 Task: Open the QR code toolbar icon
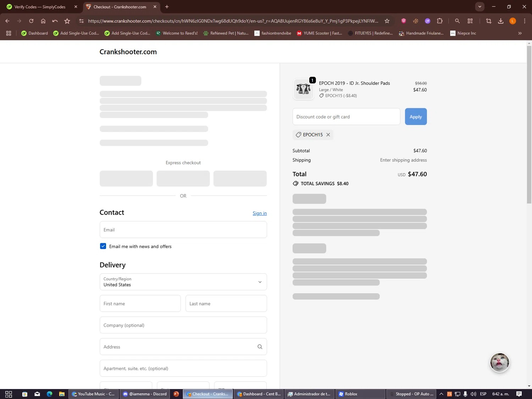tap(470, 21)
